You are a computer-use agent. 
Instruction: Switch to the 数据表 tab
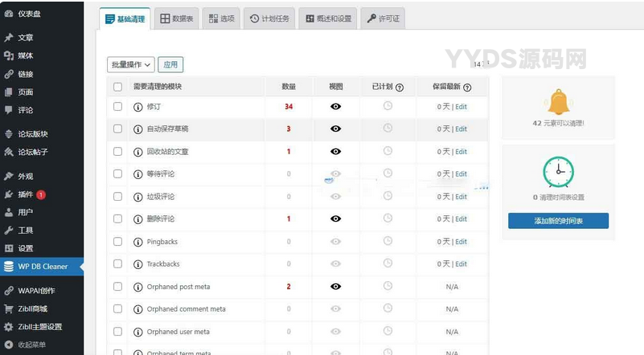pyautogui.click(x=175, y=18)
